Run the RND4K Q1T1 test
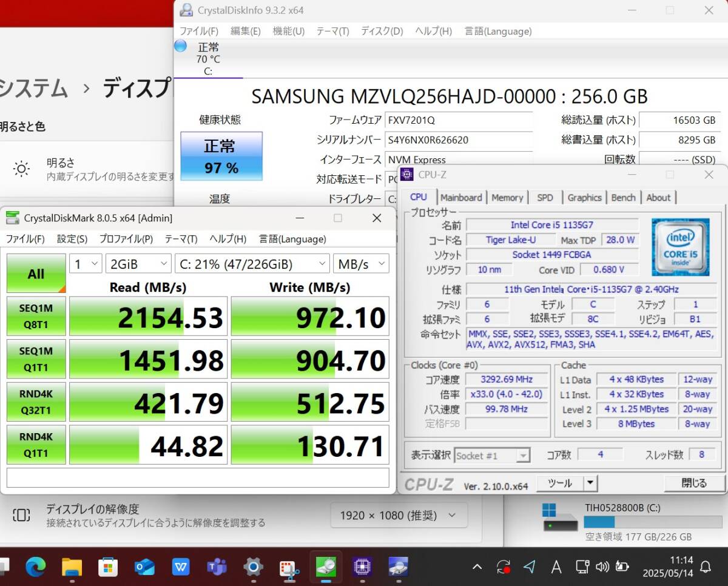The height and width of the screenshot is (586, 728). (36, 445)
